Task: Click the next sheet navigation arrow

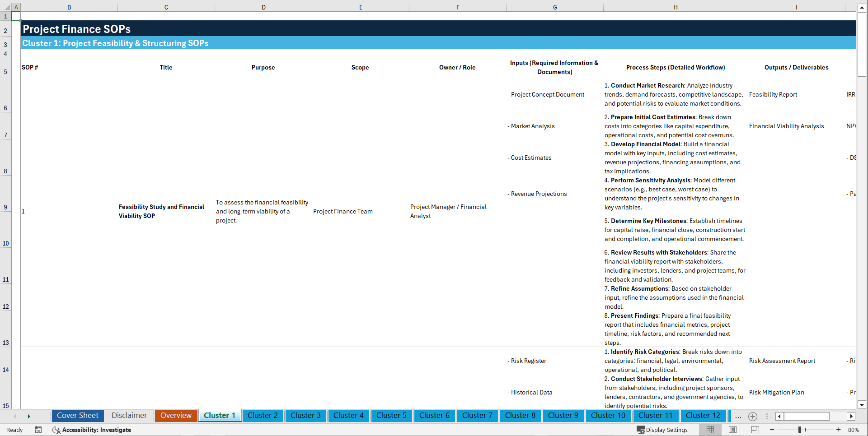Action: (29, 416)
